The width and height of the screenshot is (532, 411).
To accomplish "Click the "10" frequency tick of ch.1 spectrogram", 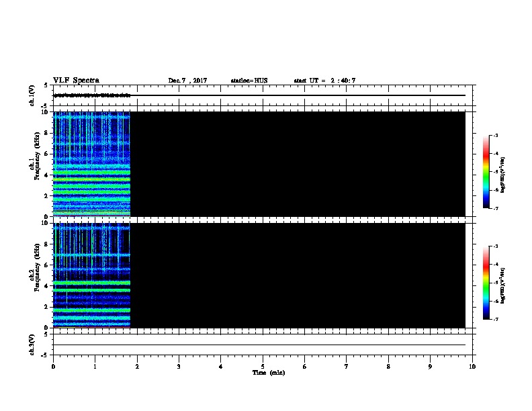I will click(45, 112).
